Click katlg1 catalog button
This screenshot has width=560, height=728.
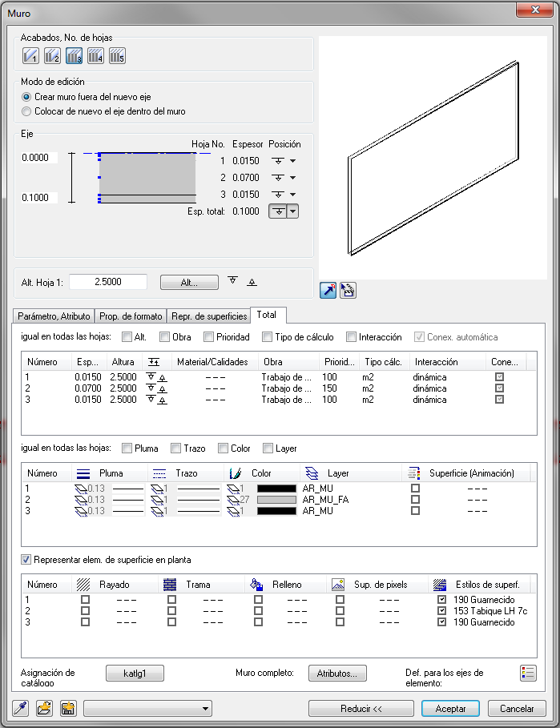coord(135,674)
